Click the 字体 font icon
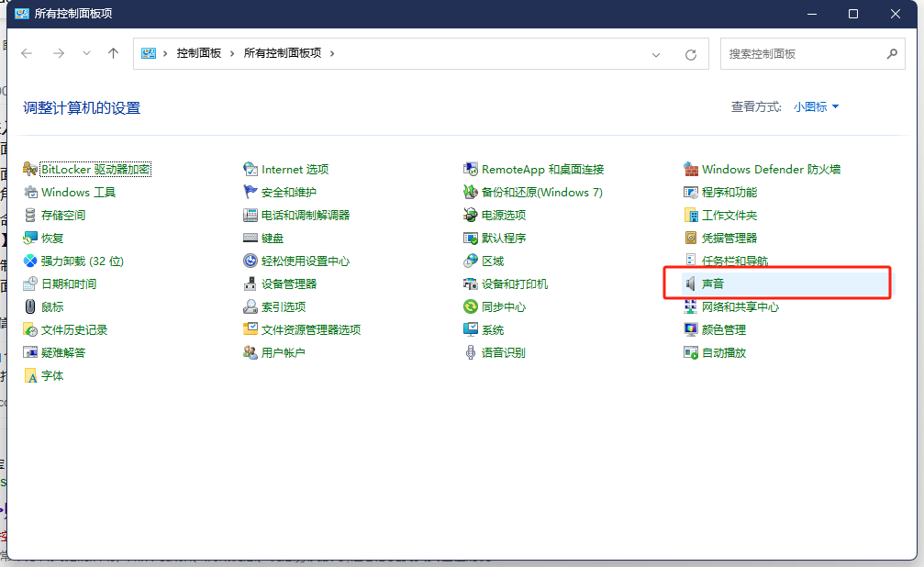 (30, 376)
